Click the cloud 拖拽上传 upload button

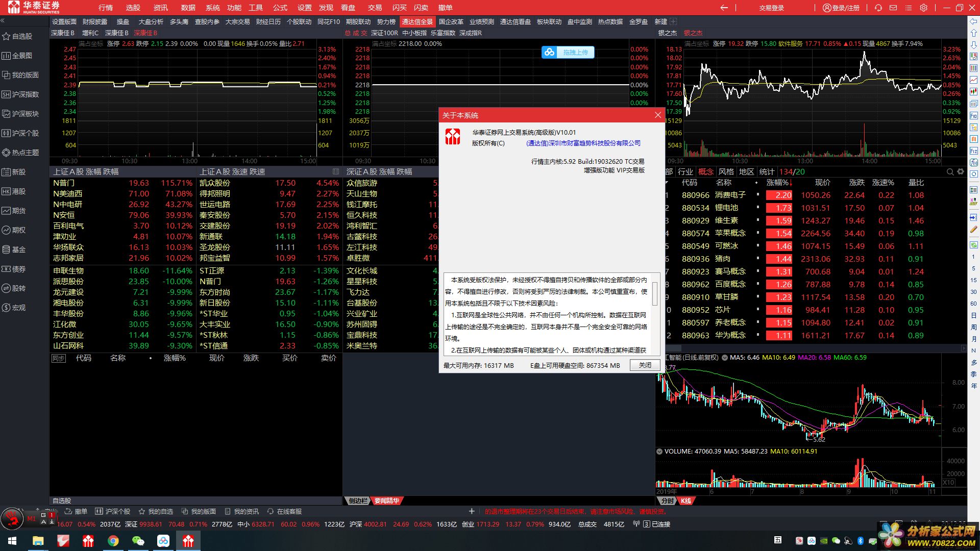click(568, 52)
